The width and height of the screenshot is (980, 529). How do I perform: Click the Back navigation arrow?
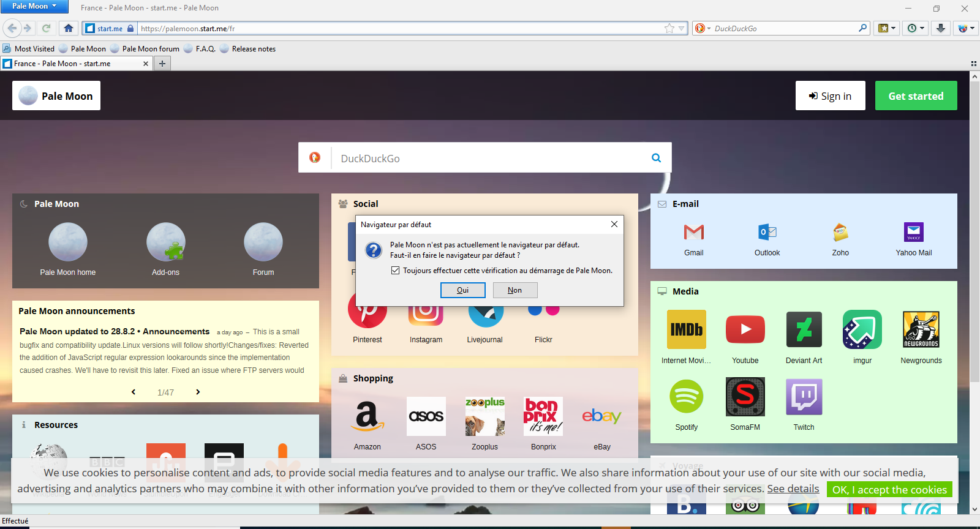click(12, 28)
